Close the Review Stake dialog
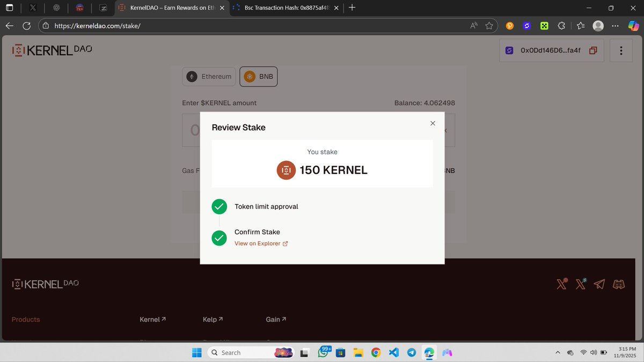Screen dimensions: 644x362 [433, 123]
